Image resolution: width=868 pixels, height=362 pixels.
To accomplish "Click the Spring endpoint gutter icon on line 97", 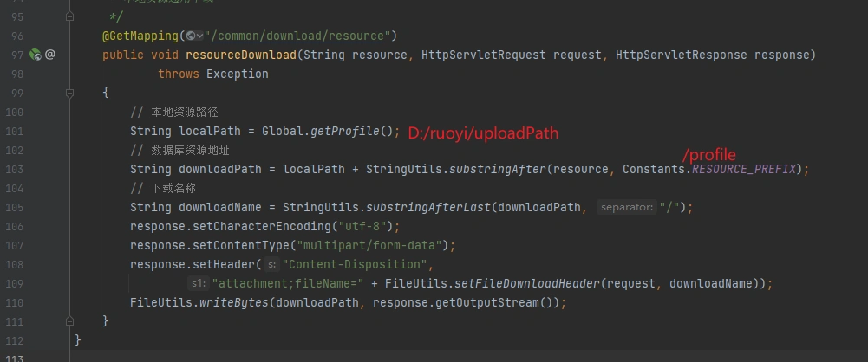I will click(x=35, y=55).
